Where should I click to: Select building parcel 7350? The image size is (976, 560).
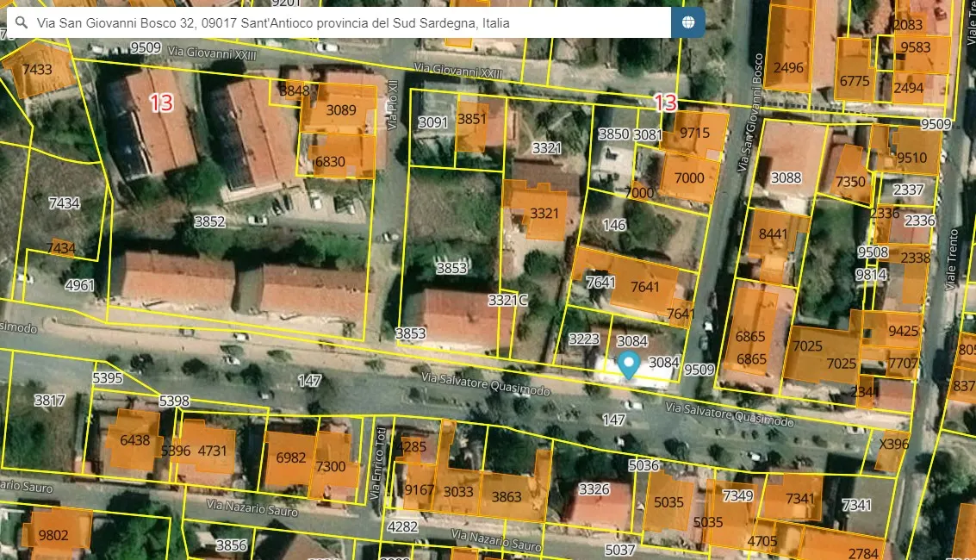click(x=850, y=176)
